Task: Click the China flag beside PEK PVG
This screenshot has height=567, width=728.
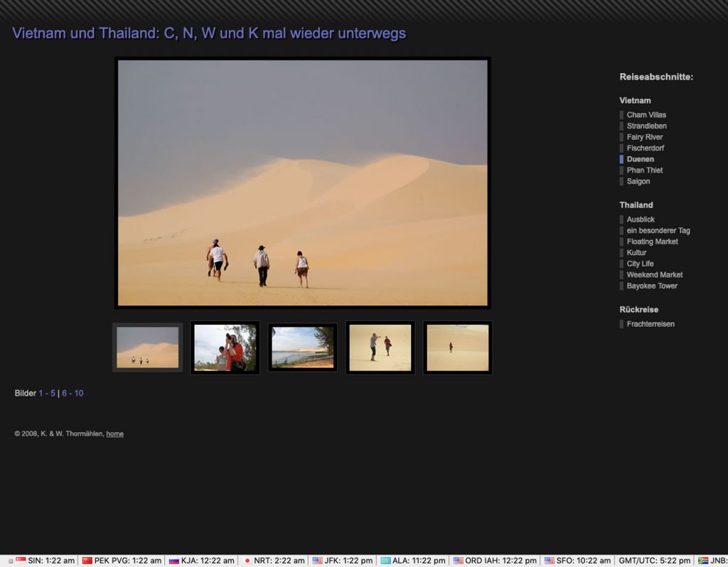Action: point(87,561)
